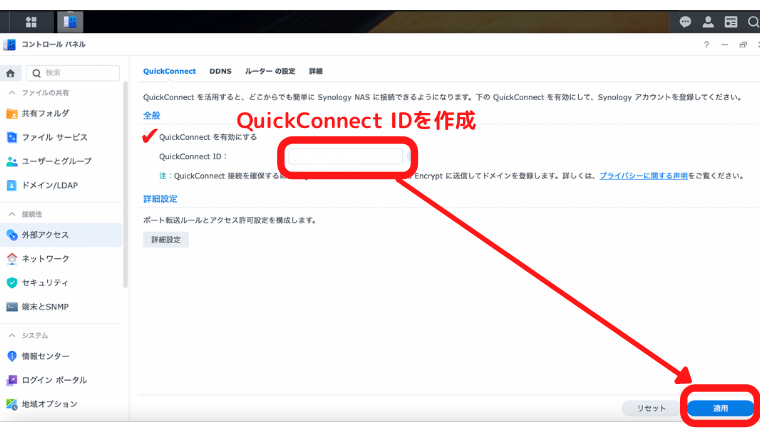Switch to the QuickConnect tab

[169, 71]
